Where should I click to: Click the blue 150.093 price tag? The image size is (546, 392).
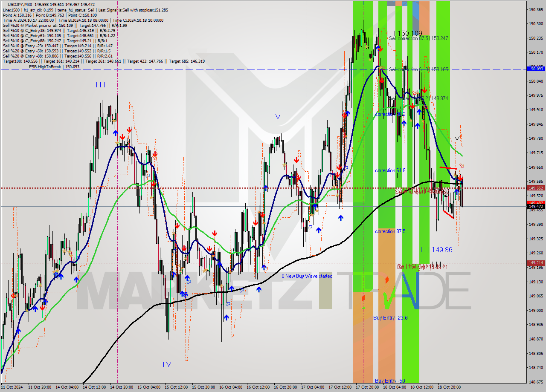[x=536, y=69]
